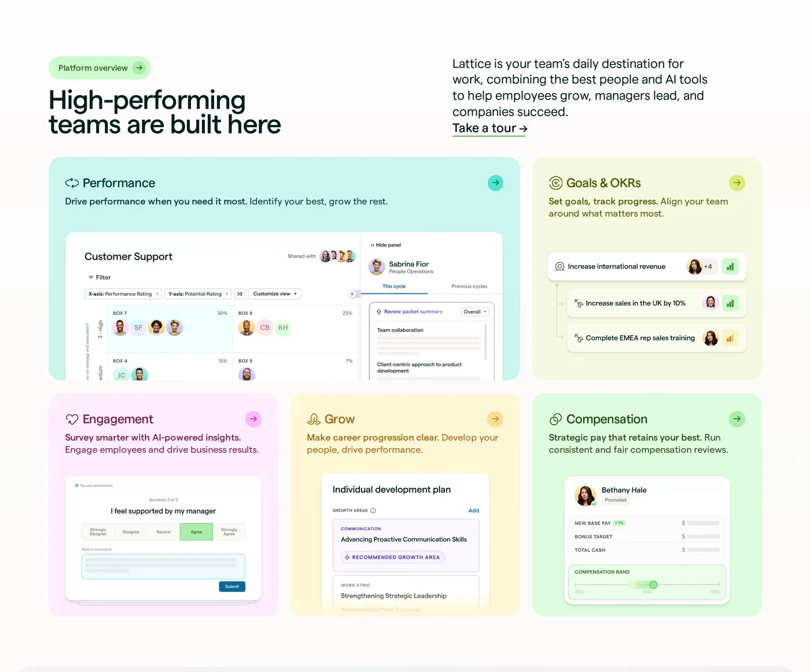Viewport: 810px width, 672px height.
Task: Click the Increase international revenue goal row
Action: [647, 266]
